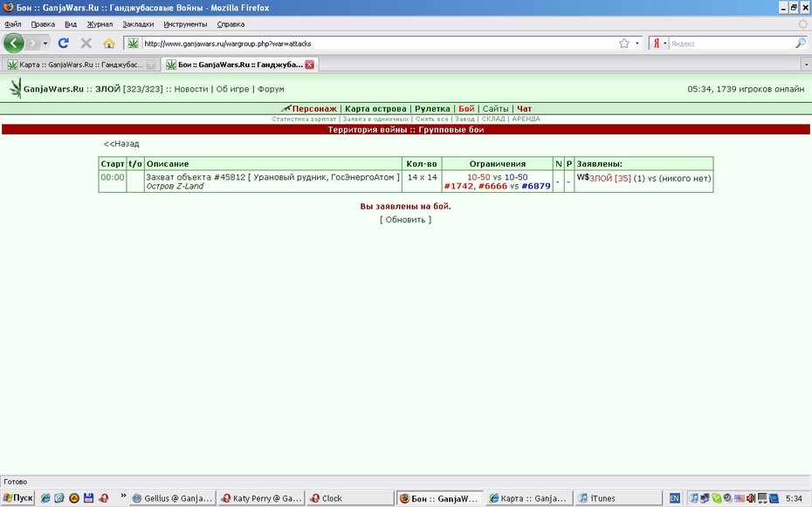
Task: Click the floppy disk quick launch icon
Action: (88, 498)
